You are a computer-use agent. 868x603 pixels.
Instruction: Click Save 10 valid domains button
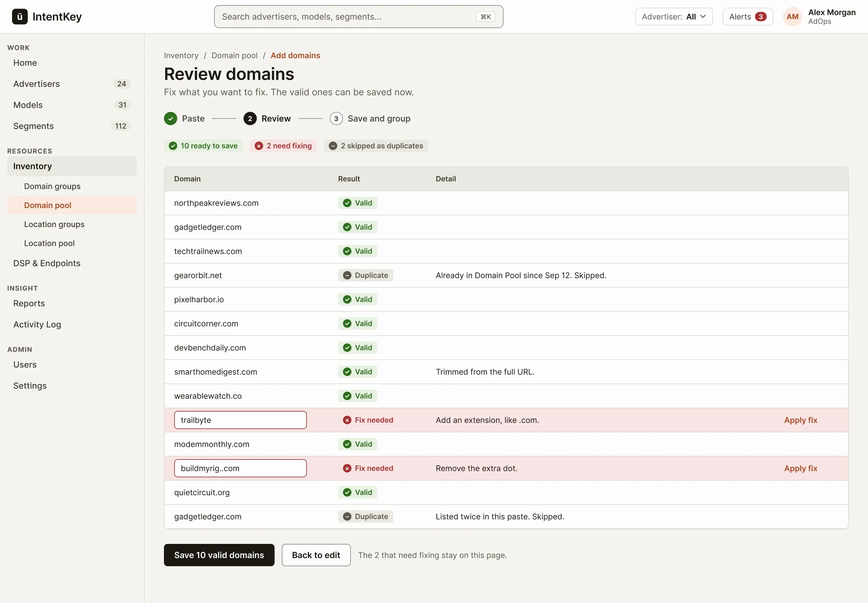pos(219,555)
